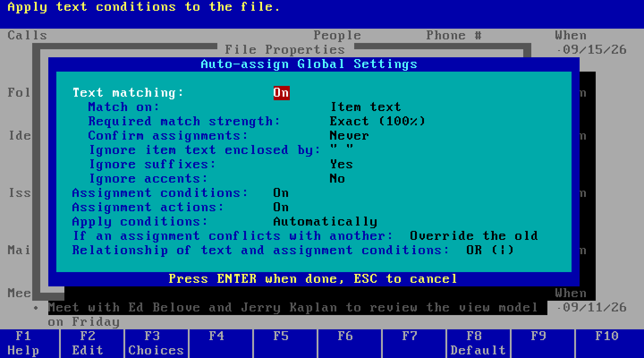Viewport: 644px width, 358px height.
Task: Click the 'Confirm assignments:' label
Action: pyautogui.click(x=168, y=136)
